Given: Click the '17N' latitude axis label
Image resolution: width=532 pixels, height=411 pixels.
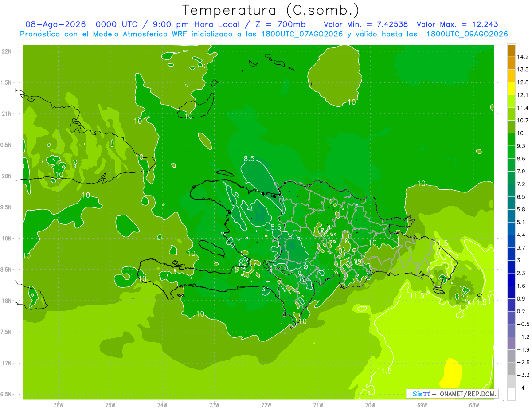Looking at the screenshot, I should pos(8,364).
